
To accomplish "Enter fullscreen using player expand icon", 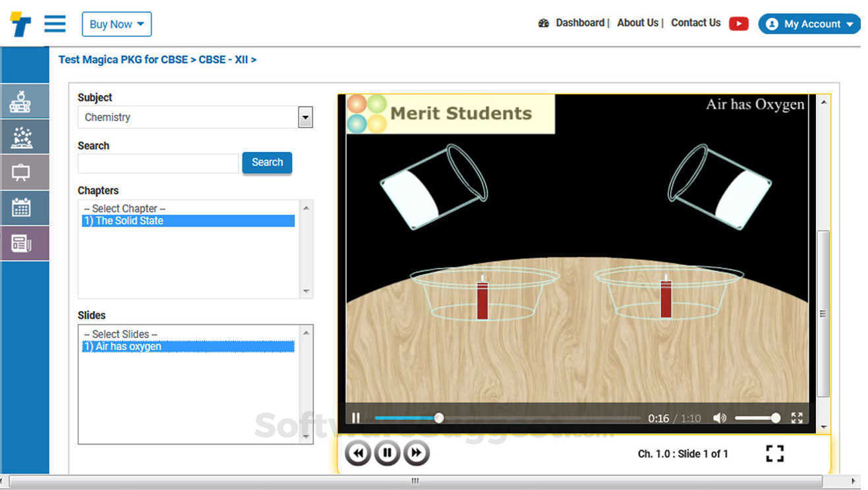I will click(x=796, y=418).
